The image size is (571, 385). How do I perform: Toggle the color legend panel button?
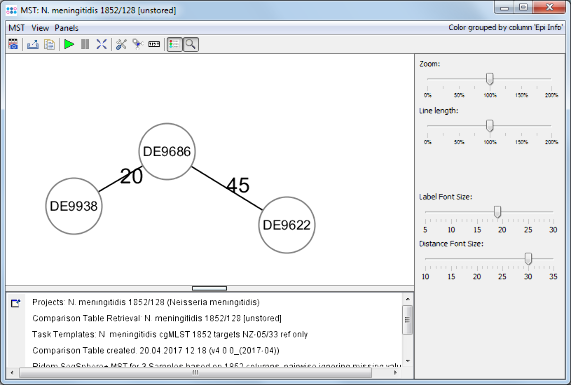(174, 44)
